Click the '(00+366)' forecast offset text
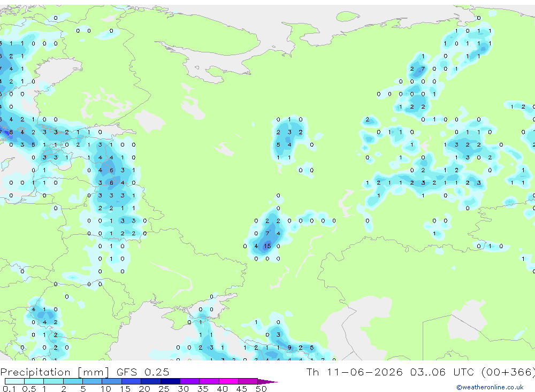This screenshot has width=535, height=392. tap(508, 372)
